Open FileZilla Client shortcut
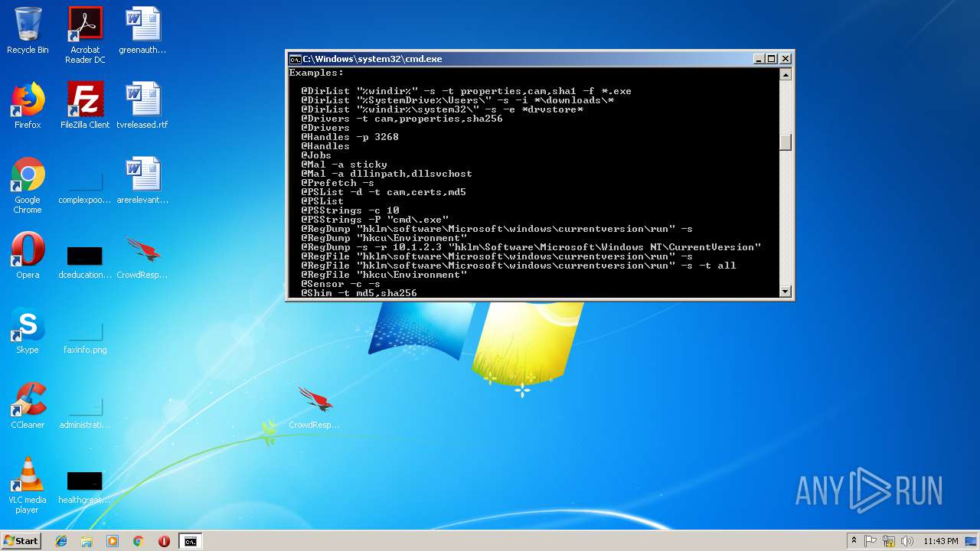980x551 pixels. point(85,106)
